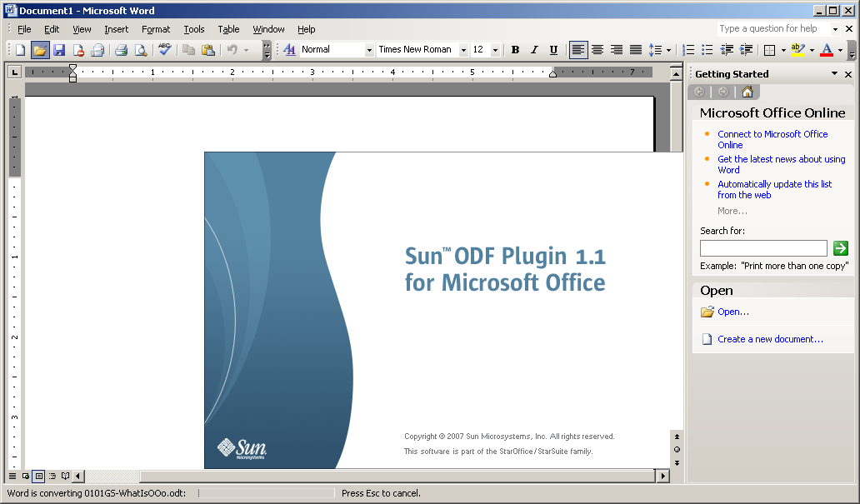
Task: Create a new blank document from toolbar
Action: pyautogui.click(x=20, y=50)
